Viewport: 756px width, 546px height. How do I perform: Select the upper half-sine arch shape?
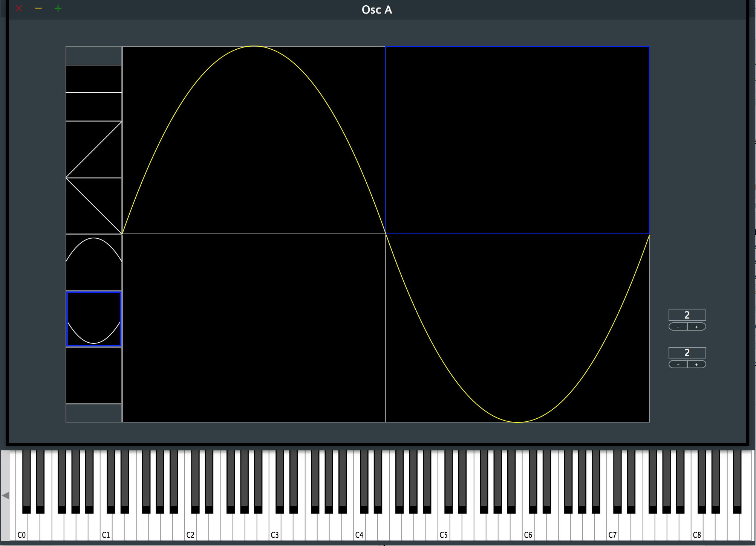pyautogui.click(x=94, y=262)
